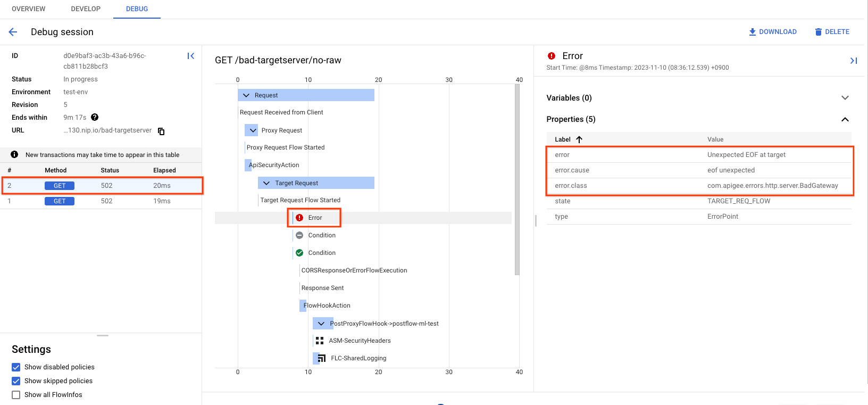Viewport: 868px width, 405px height.
Task: Click the green check Condition step
Action: 299,253
